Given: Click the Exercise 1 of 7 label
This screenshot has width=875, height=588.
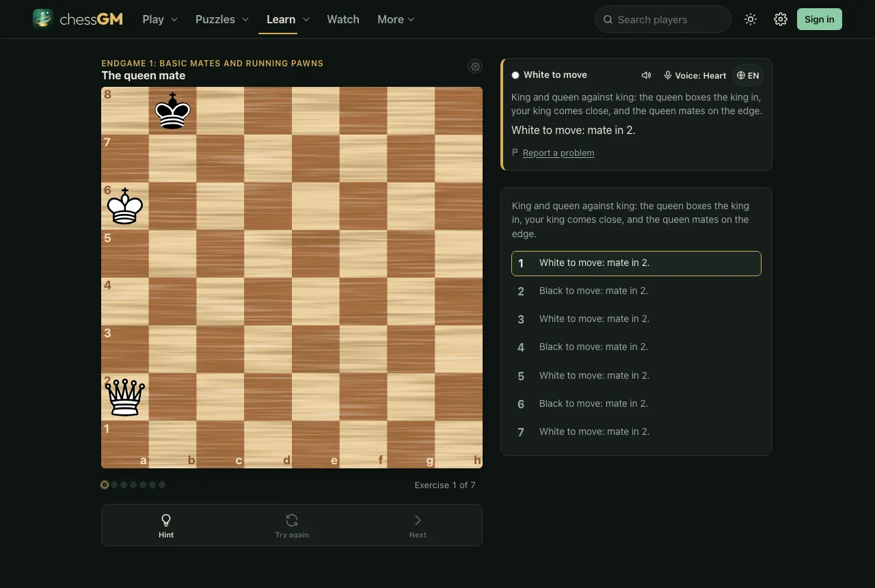Looking at the screenshot, I should pos(445,485).
